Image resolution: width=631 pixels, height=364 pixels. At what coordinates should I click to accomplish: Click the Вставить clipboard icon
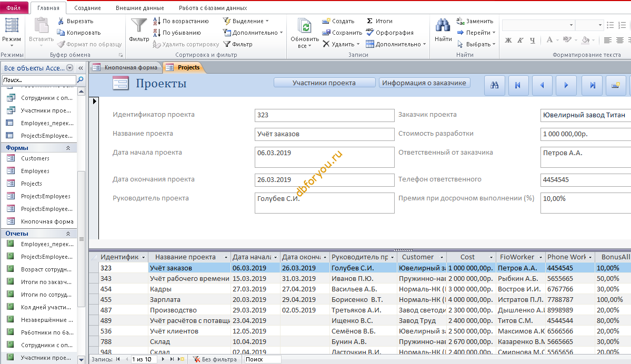(x=41, y=25)
